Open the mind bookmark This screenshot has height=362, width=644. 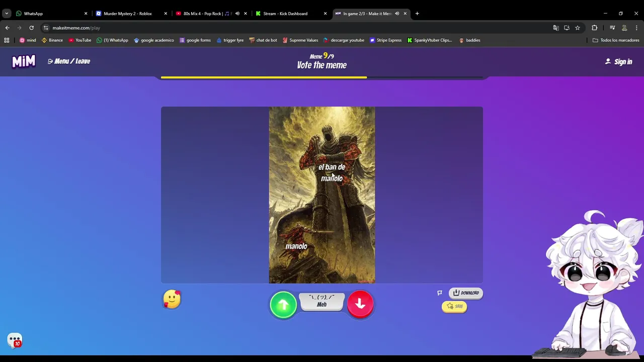click(x=28, y=40)
